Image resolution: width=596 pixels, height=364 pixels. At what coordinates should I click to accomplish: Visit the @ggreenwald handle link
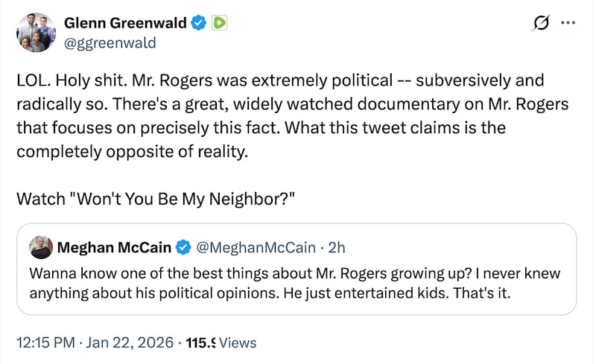[111, 42]
